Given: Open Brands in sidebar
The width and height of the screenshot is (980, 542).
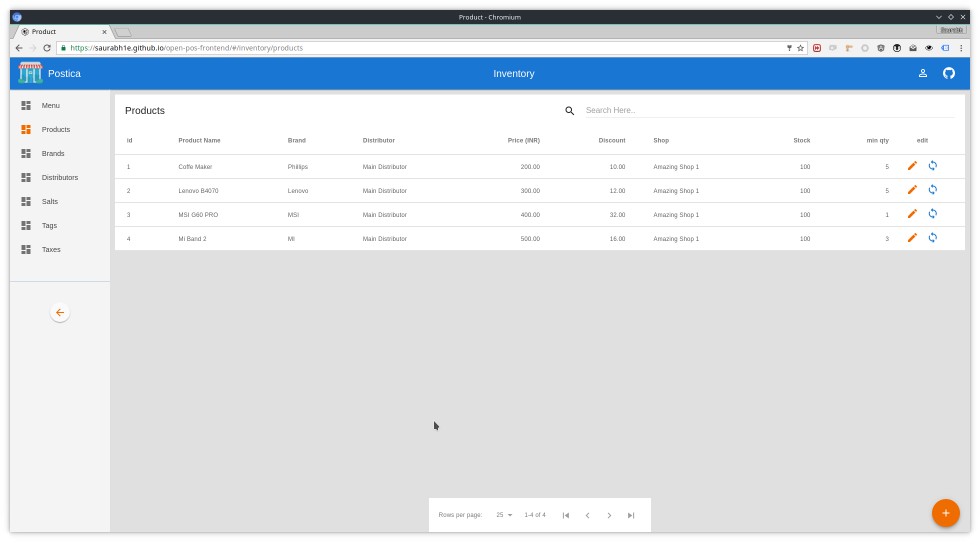Looking at the screenshot, I should 53,153.
